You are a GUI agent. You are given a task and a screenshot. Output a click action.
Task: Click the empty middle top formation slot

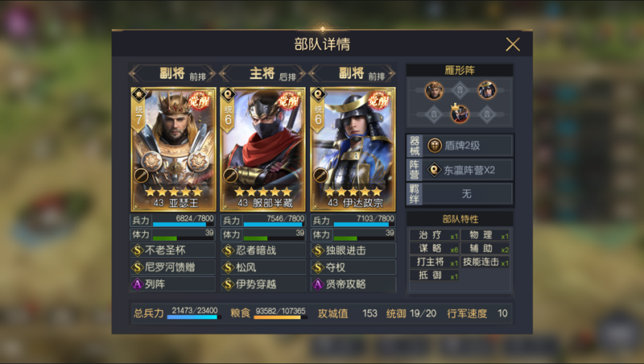pyautogui.click(x=460, y=90)
